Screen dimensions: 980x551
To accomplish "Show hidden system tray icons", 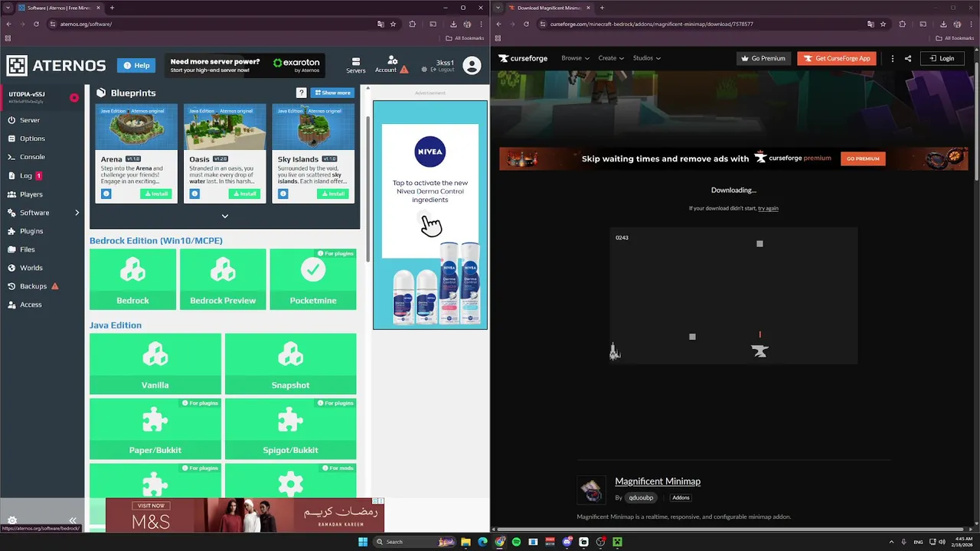I will 891,542.
